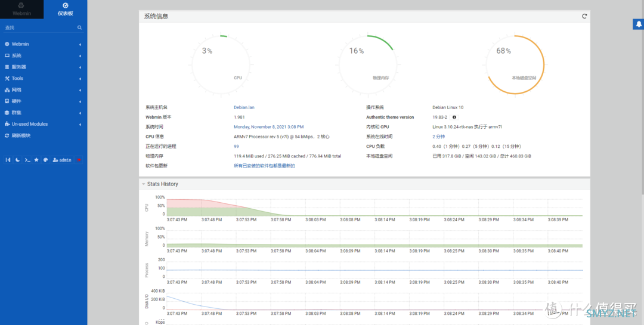This screenshot has height=325, width=644.
Task: Click the 本地磁盘空间 68% disk gauge
Action: [515, 66]
